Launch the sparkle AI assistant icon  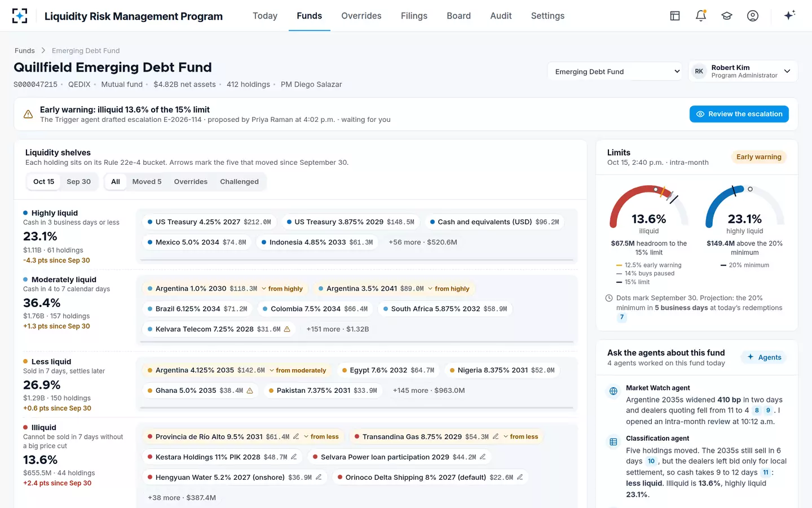[x=789, y=15]
